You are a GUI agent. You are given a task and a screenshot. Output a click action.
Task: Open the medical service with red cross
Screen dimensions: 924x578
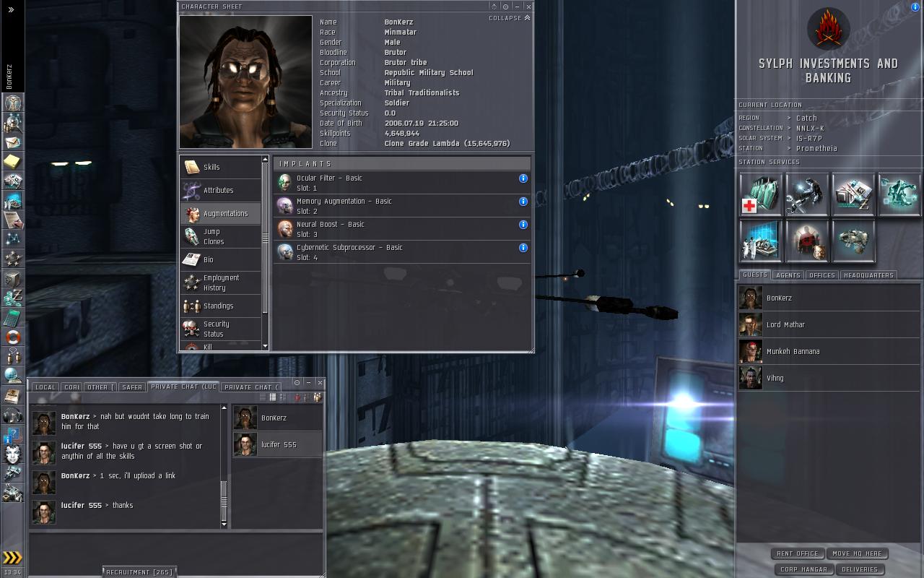tap(761, 194)
